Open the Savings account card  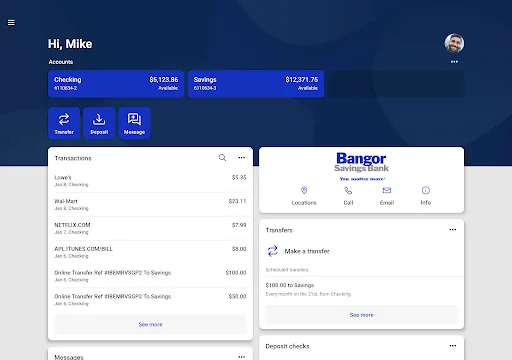pos(256,84)
